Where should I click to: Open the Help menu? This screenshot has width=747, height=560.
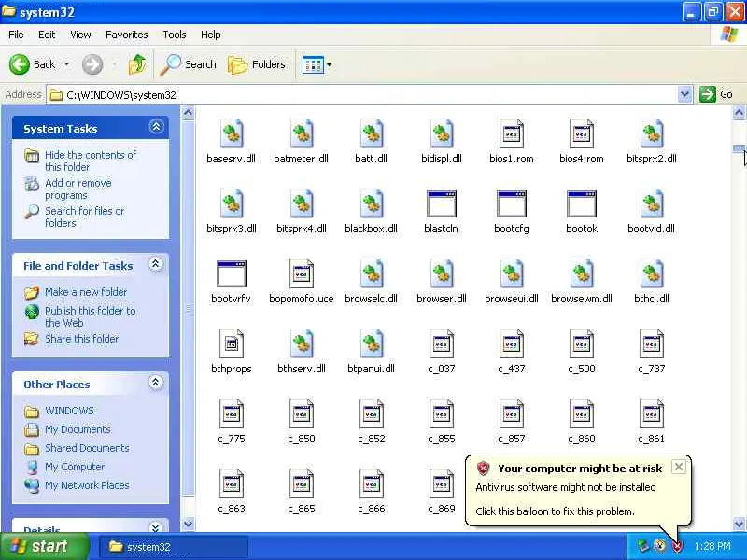pos(211,35)
